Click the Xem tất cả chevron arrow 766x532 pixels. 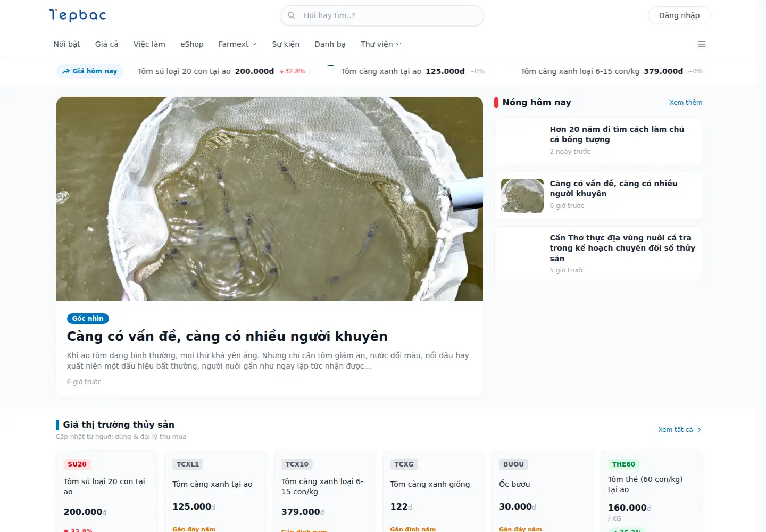tap(699, 430)
